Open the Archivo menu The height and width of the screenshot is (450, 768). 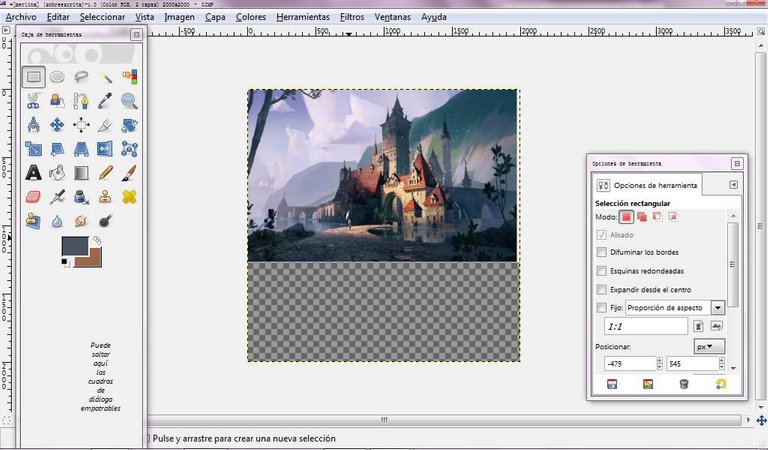[x=21, y=17]
